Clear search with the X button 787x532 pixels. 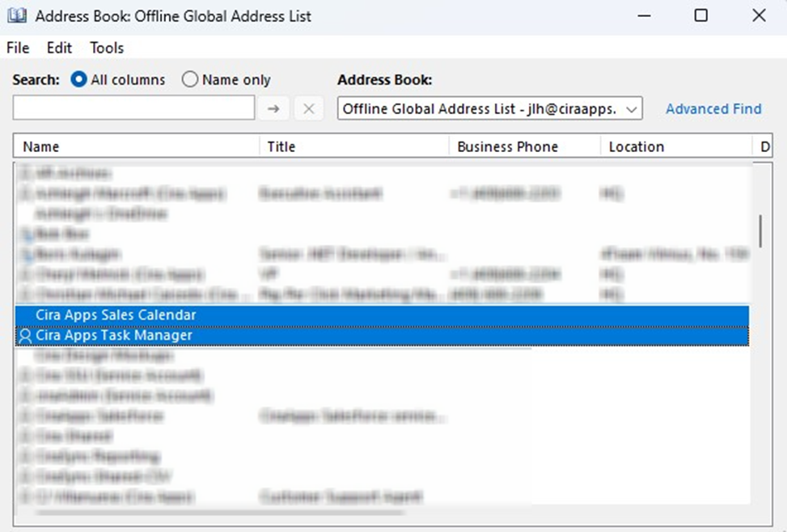pyautogui.click(x=309, y=108)
